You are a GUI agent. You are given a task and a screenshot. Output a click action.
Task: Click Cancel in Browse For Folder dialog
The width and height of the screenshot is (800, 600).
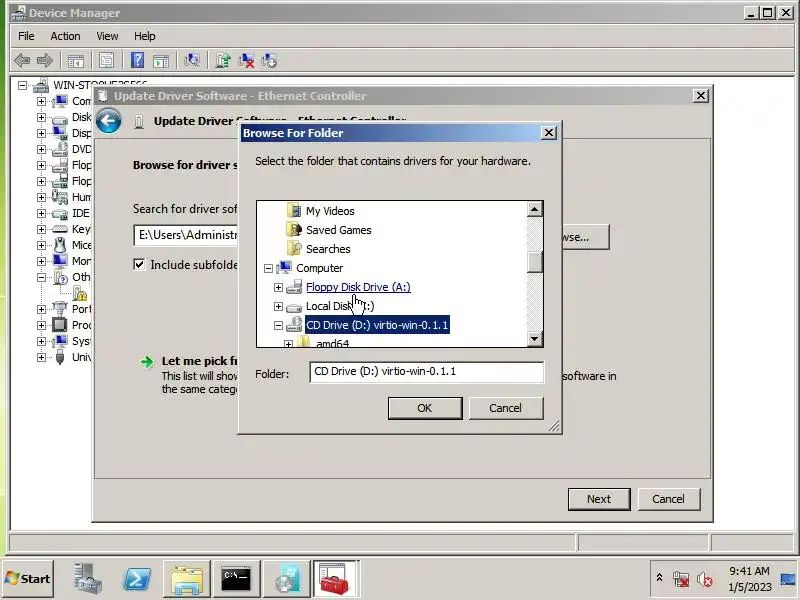click(506, 408)
